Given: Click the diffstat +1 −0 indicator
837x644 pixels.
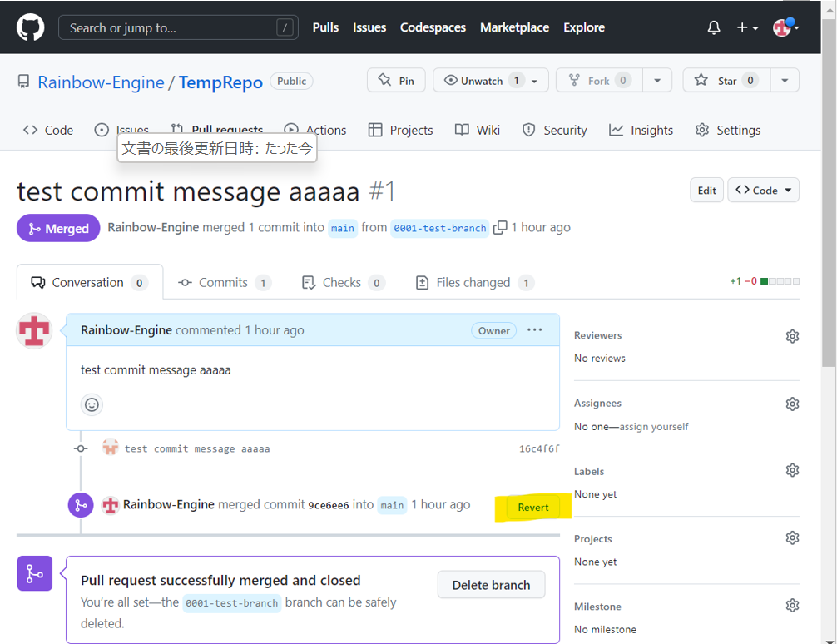Looking at the screenshot, I should pos(765,281).
